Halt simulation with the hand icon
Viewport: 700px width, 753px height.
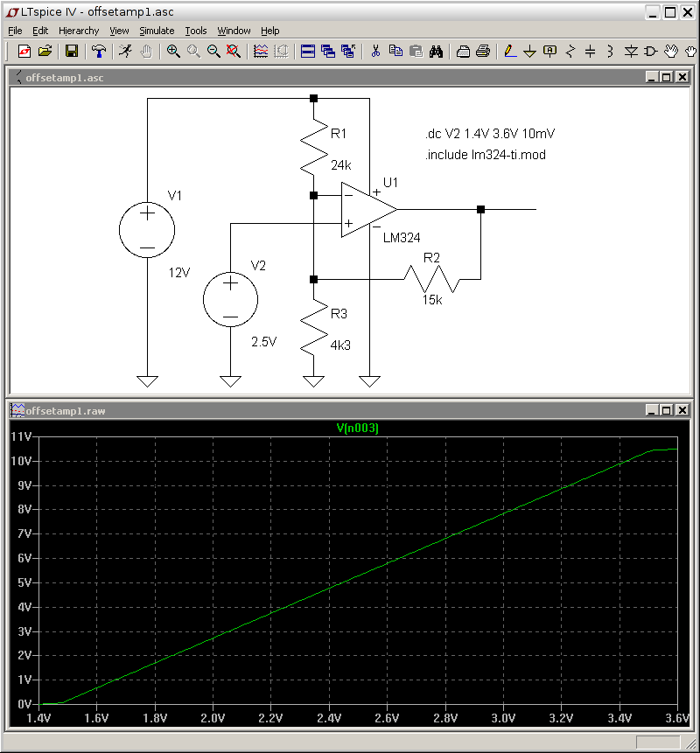pyautogui.click(x=146, y=51)
